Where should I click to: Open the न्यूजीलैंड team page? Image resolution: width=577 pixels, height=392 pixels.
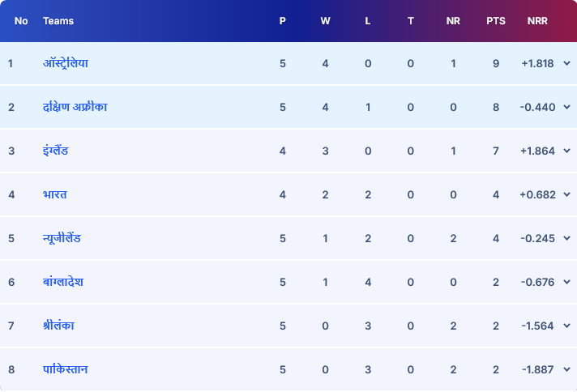pyautogui.click(x=62, y=238)
